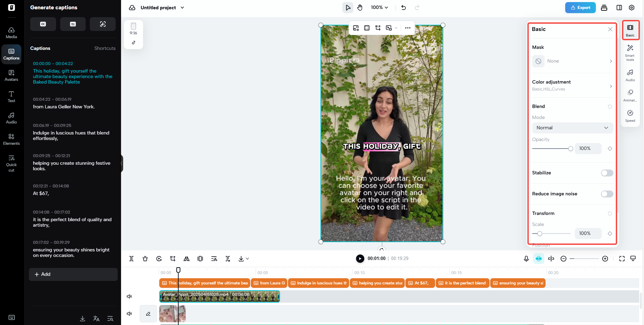The image size is (644, 325).
Task: Click the auto lyrics recognition icon button
Action: (x=103, y=24)
